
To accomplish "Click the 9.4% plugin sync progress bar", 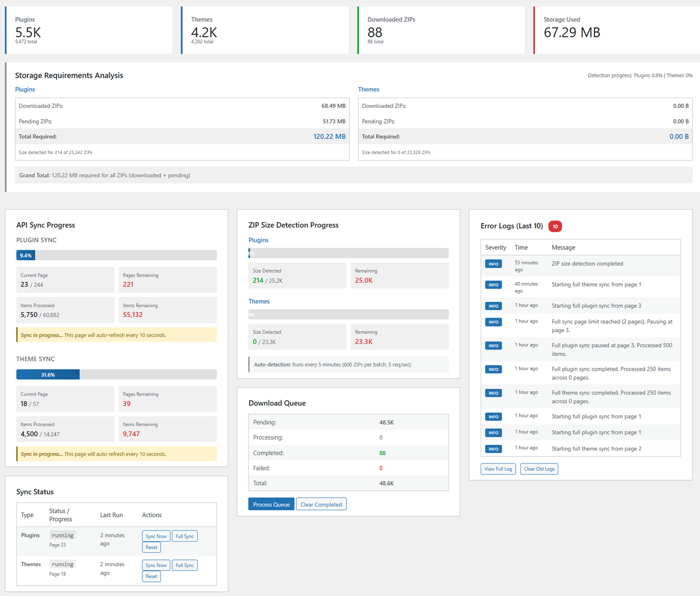I will (x=117, y=255).
